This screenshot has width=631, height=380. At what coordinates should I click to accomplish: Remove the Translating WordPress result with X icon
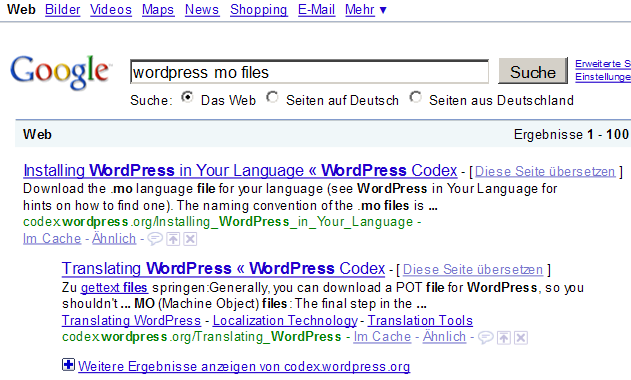click(521, 337)
